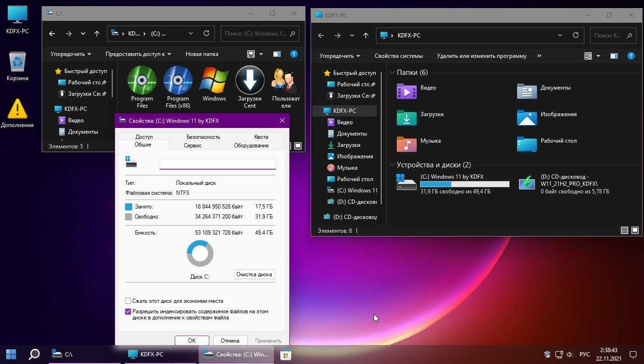The image size is (644, 364).
Task: Go up one level in C:\ window
Action: tap(97, 34)
